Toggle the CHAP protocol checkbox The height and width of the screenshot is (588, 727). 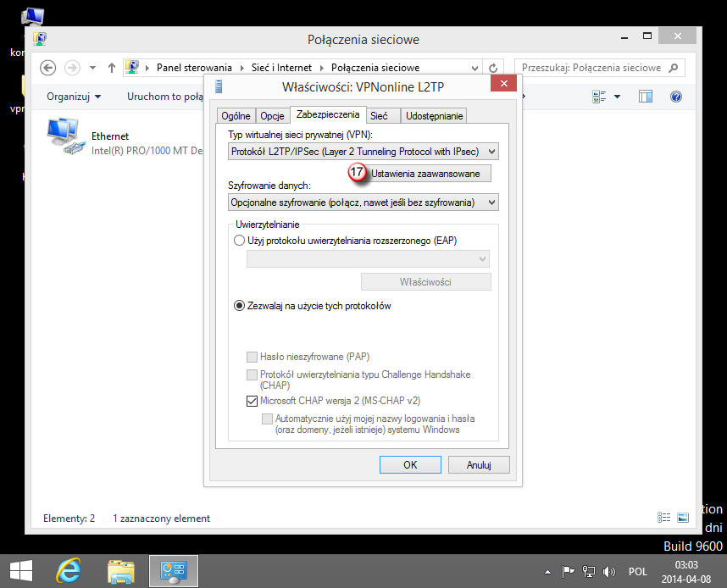tap(252, 374)
